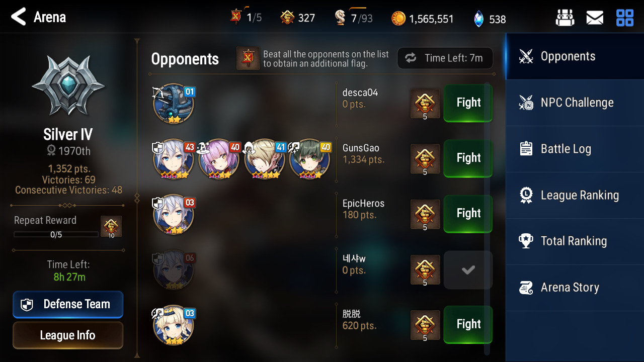Select the NPC Challenge tab

coord(575,103)
